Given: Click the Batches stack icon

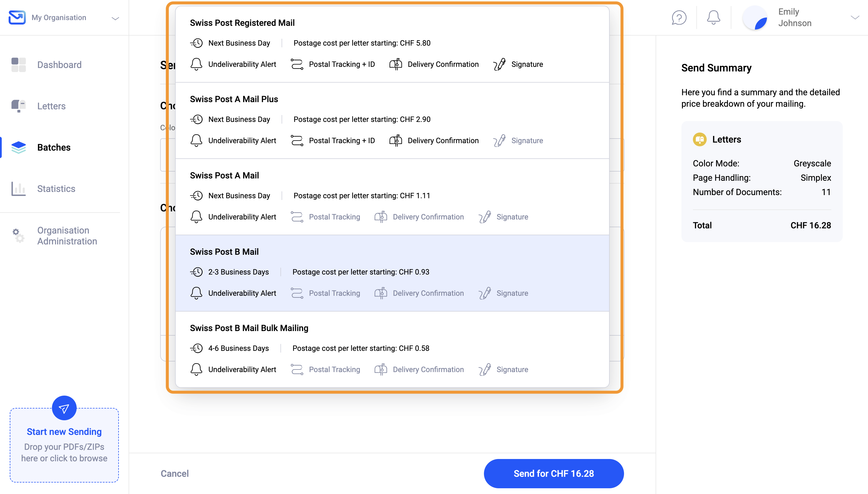Looking at the screenshot, I should (x=19, y=147).
